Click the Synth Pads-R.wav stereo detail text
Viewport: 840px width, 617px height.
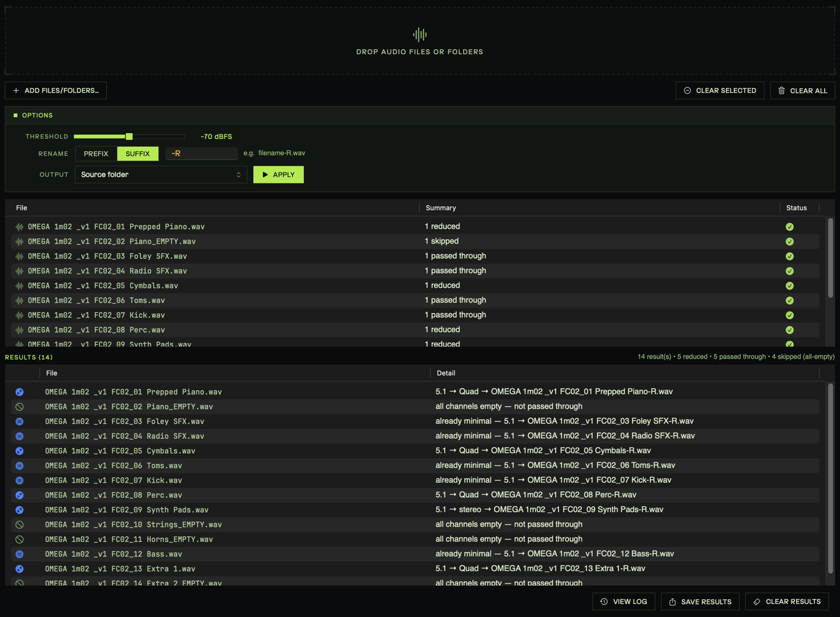coord(549,509)
